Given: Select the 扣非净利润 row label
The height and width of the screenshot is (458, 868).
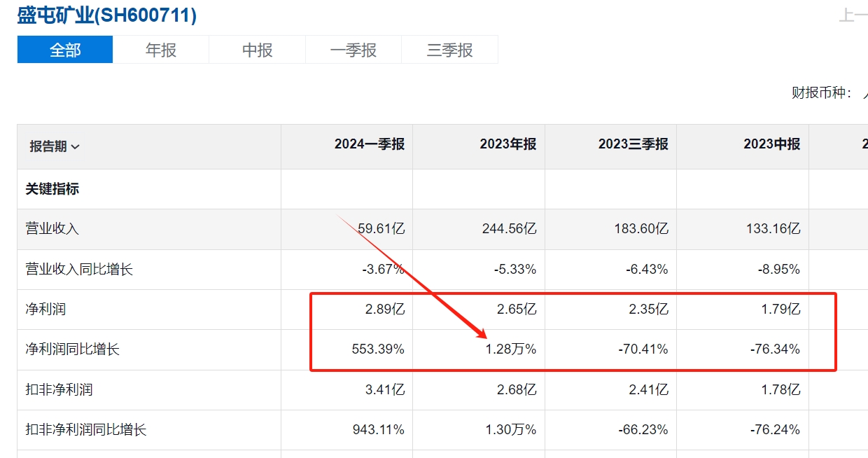Looking at the screenshot, I should tap(59, 389).
